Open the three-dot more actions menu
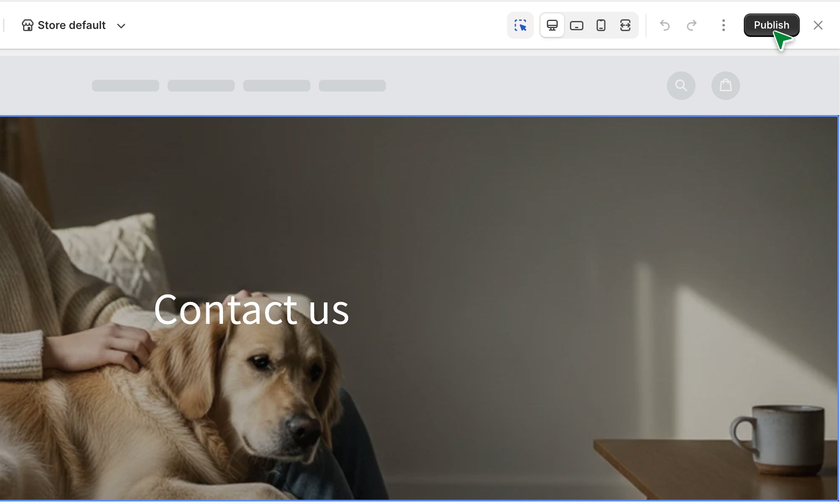 pyautogui.click(x=723, y=25)
